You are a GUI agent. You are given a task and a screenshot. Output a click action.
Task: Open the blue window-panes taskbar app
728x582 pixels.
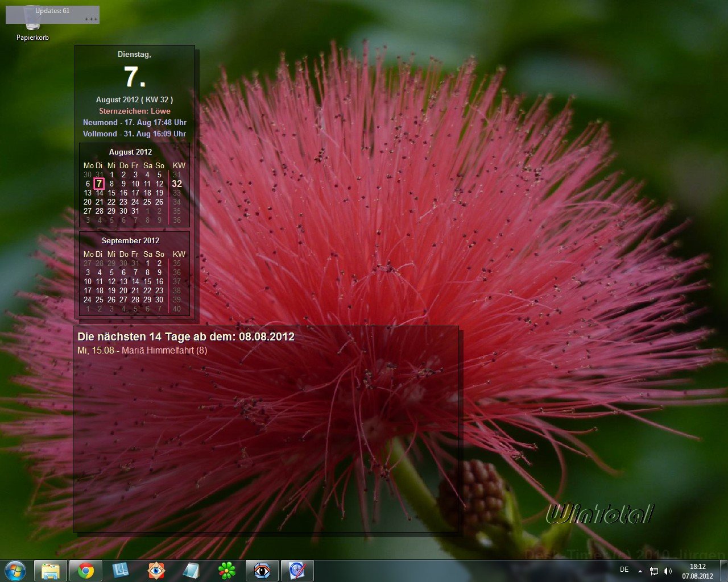point(121,570)
